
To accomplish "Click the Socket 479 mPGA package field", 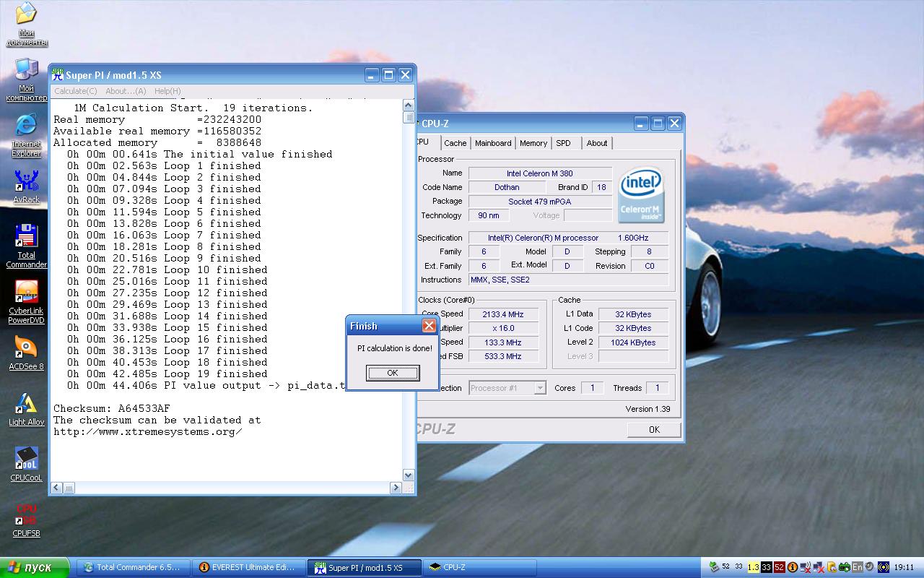I will 540,202.
